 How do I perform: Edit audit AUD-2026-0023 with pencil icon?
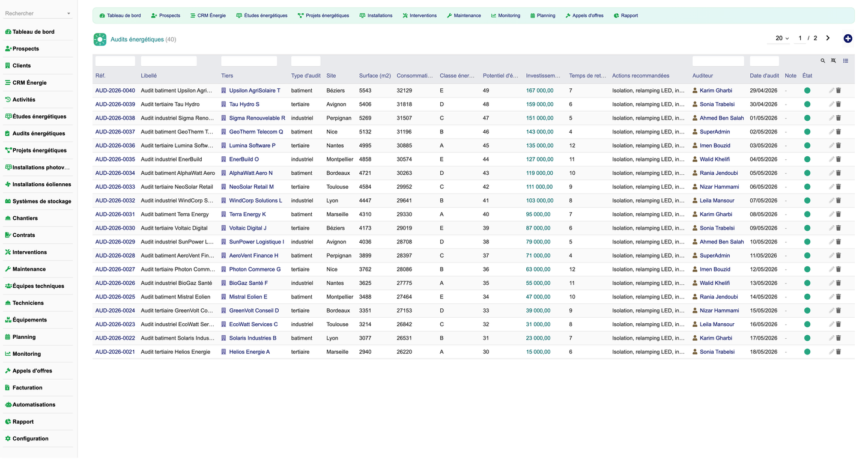point(832,324)
